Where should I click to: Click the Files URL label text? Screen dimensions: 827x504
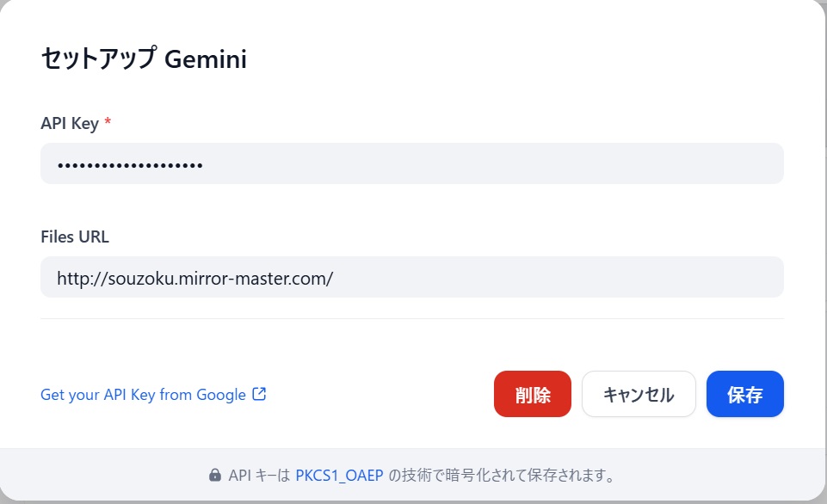coord(74,237)
